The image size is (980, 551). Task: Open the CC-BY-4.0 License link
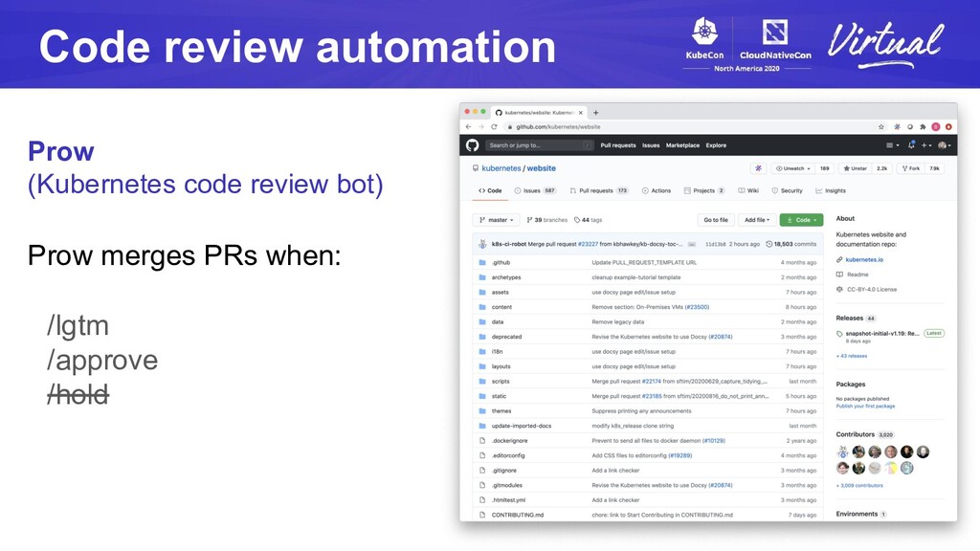[871, 290]
